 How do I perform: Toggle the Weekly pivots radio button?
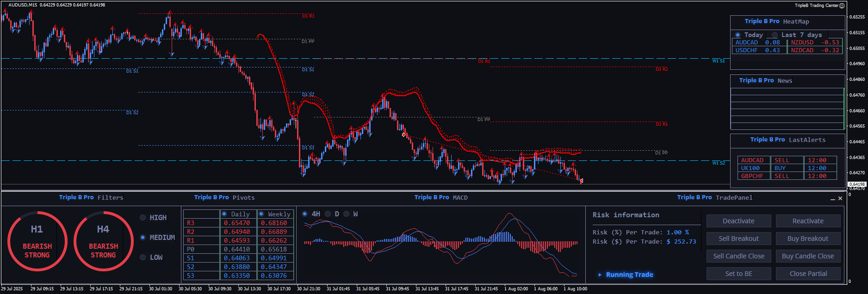(261, 214)
